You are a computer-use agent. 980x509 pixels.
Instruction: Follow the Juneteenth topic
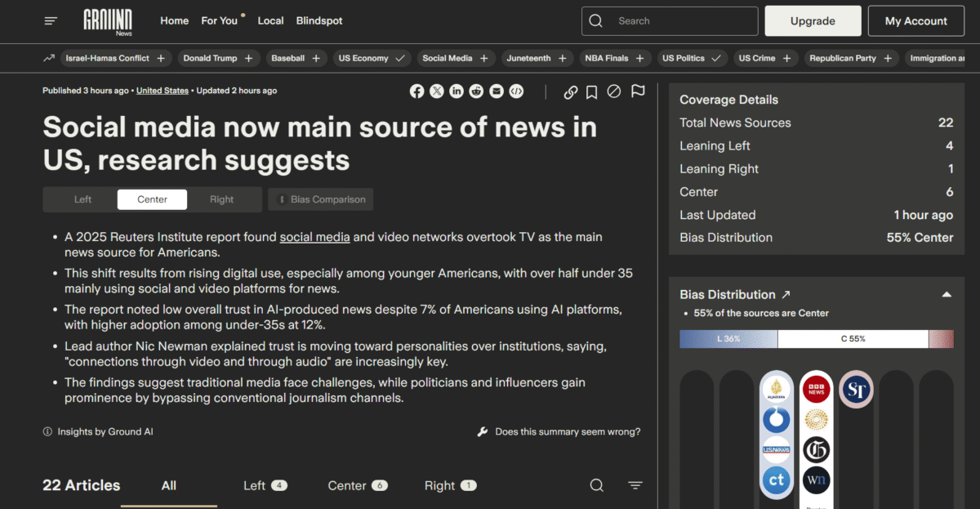563,58
